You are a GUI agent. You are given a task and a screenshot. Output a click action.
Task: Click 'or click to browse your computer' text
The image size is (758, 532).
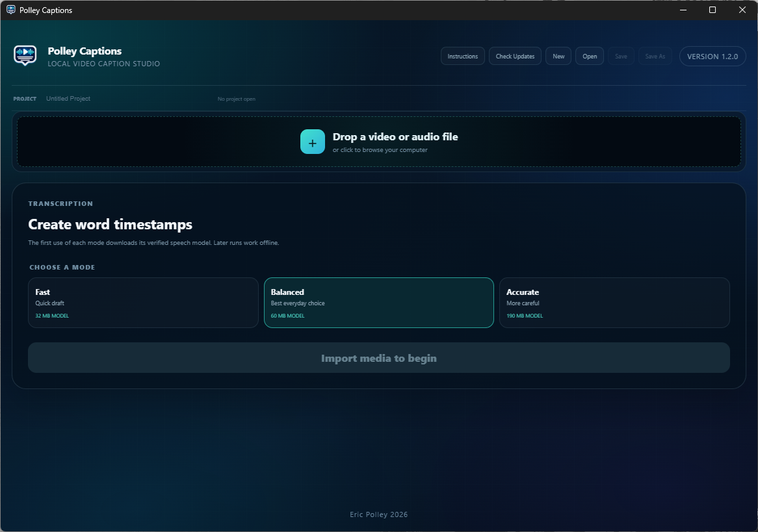tap(380, 150)
